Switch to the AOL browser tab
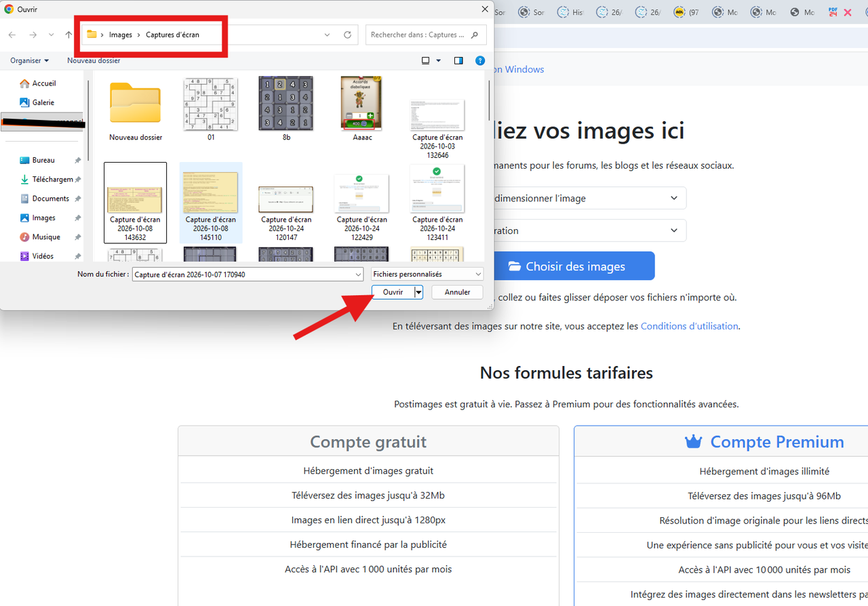 [679, 12]
